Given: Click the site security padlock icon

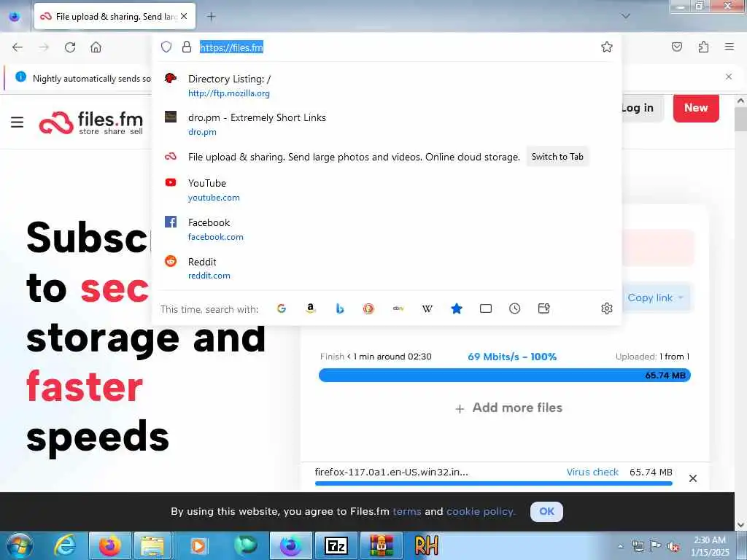Looking at the screenshot, I should [187, 47].
